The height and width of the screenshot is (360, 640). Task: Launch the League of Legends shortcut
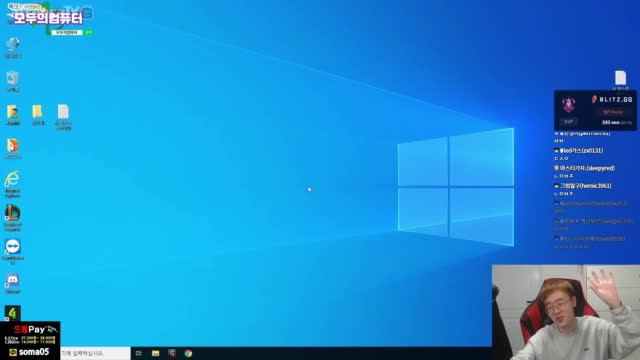point(13,218)
